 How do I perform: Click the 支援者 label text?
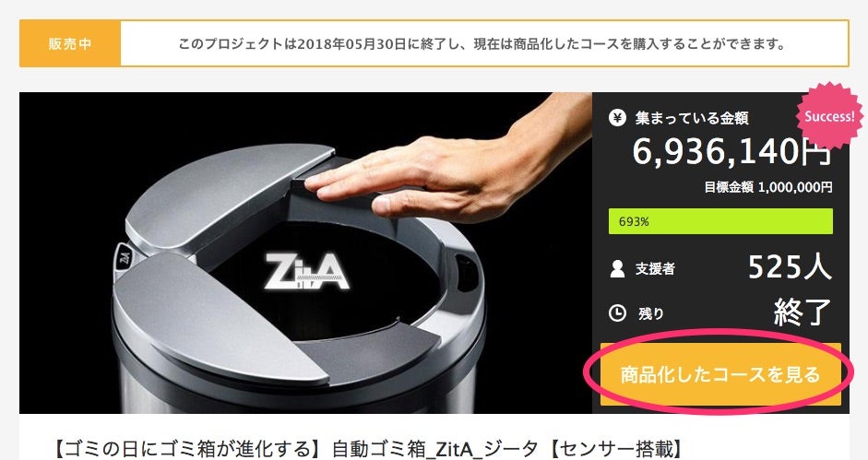(x=655, y=269)
